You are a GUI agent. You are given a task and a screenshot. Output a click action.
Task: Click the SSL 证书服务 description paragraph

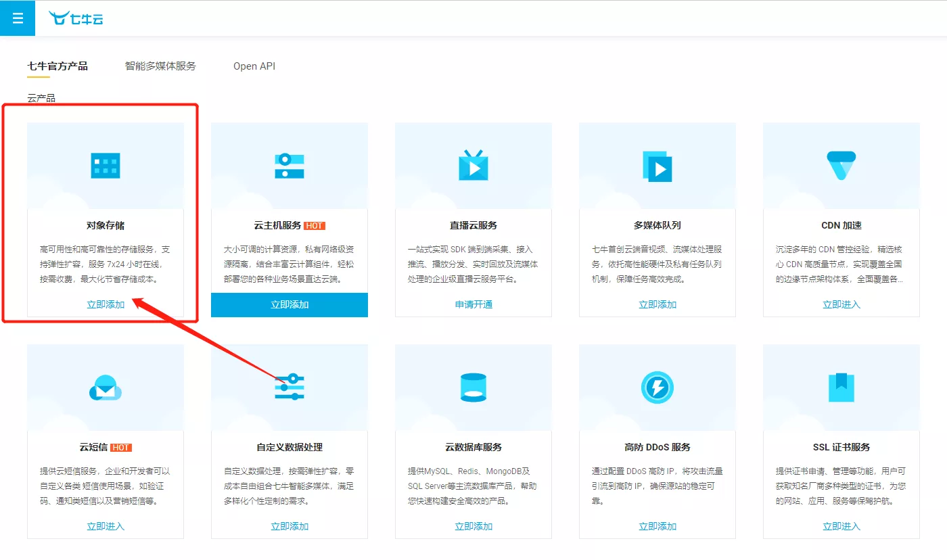click(x=841, y=486)
